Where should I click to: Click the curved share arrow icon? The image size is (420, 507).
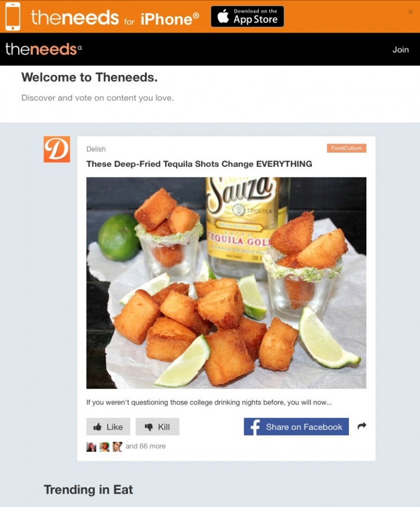pos(362,426)
